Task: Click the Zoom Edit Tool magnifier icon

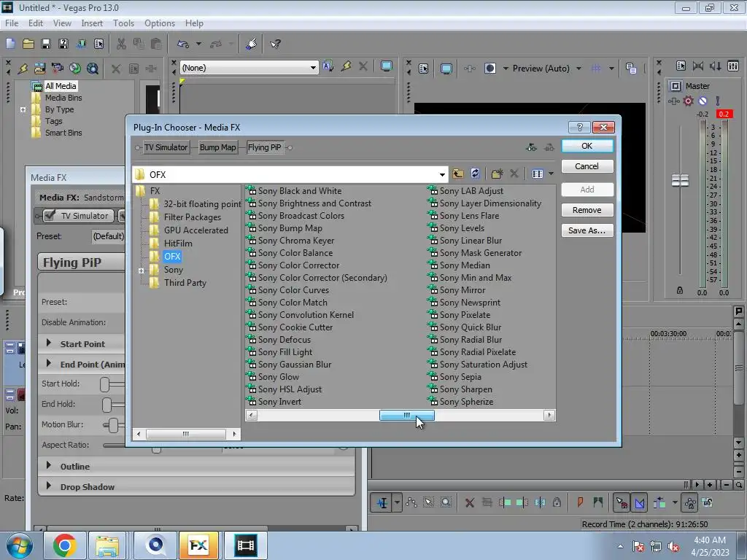Action: (446, 502)
